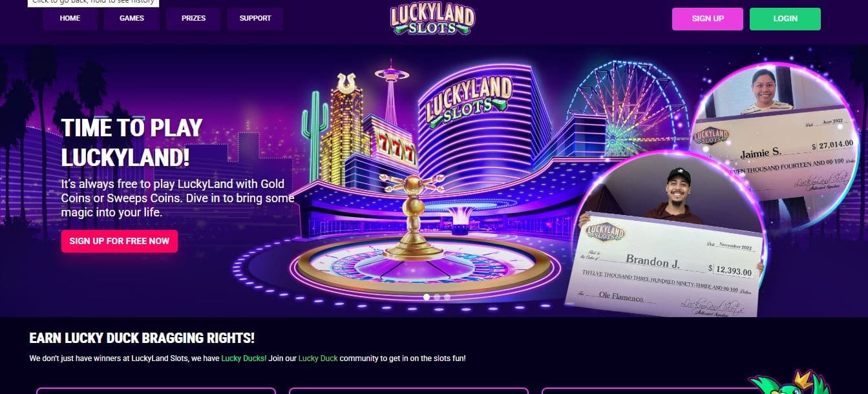Click the crowned green duck mascot
Image resolution: width=868 pixels, height=394 pixels.
[x=791, y=382]
